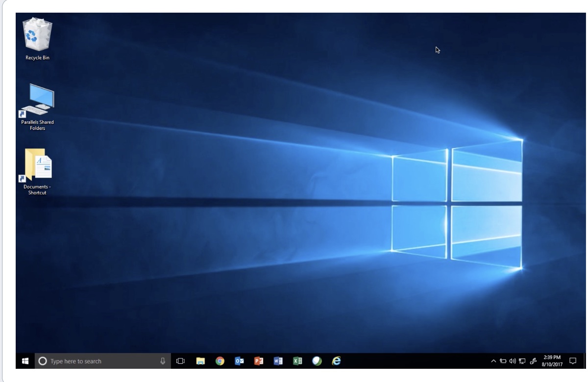Open the clock showing 2:39 PM
Screen dimensions: 588x382
[x=552, y=361]
